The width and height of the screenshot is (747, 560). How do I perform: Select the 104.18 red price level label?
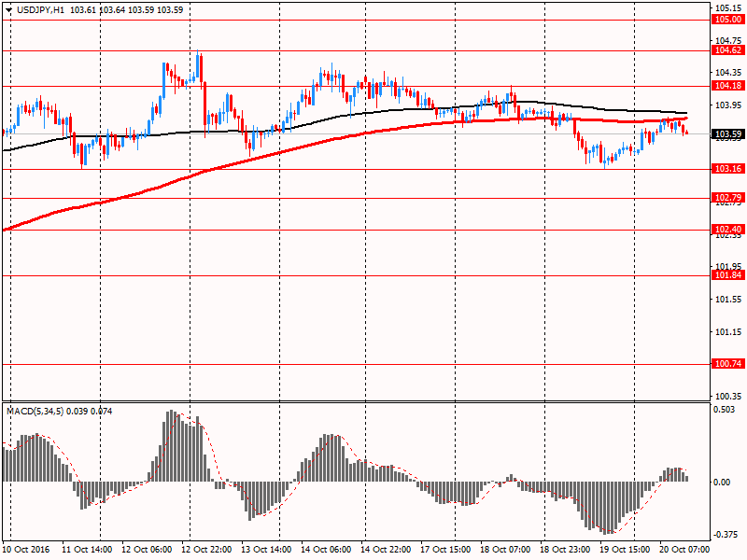tap(728, 86)
